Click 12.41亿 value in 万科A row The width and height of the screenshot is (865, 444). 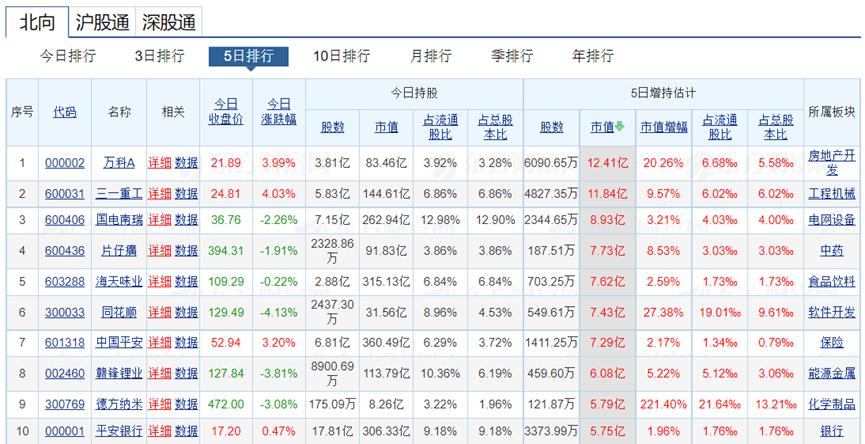point(607,163)
